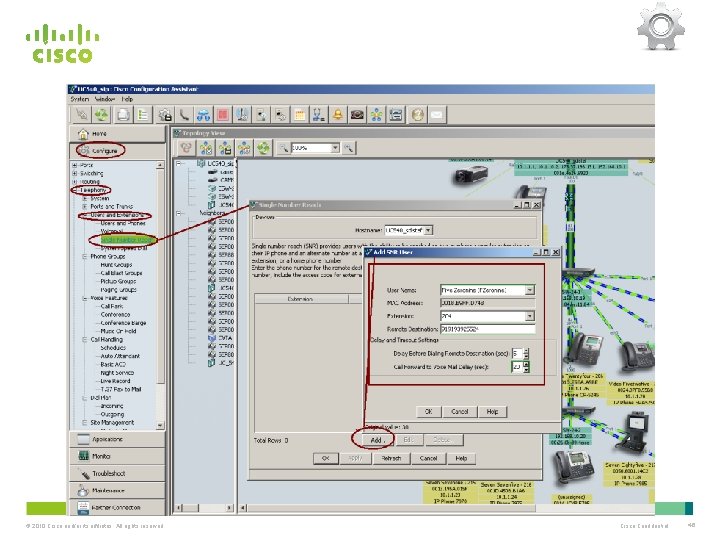Open the Help menu in menu bar
720x540 pixels.
click(x=127, y=99)
